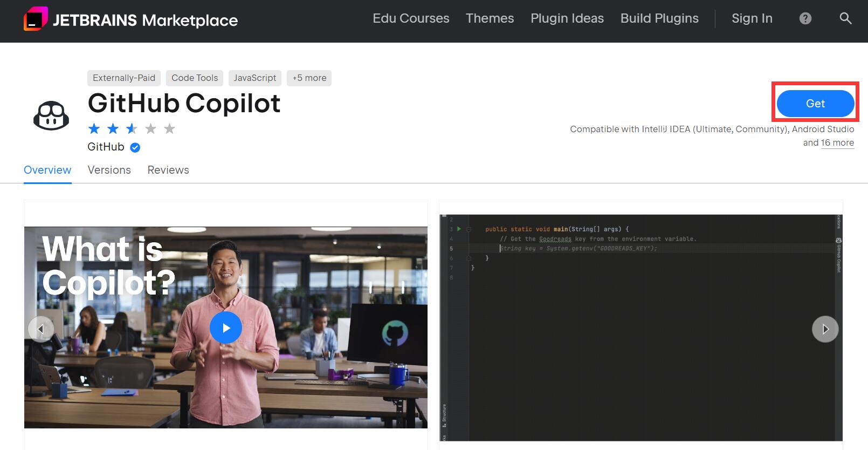The image size is (868, 450).
Task: Click the Code Tools tag
Action: point(195,78)
